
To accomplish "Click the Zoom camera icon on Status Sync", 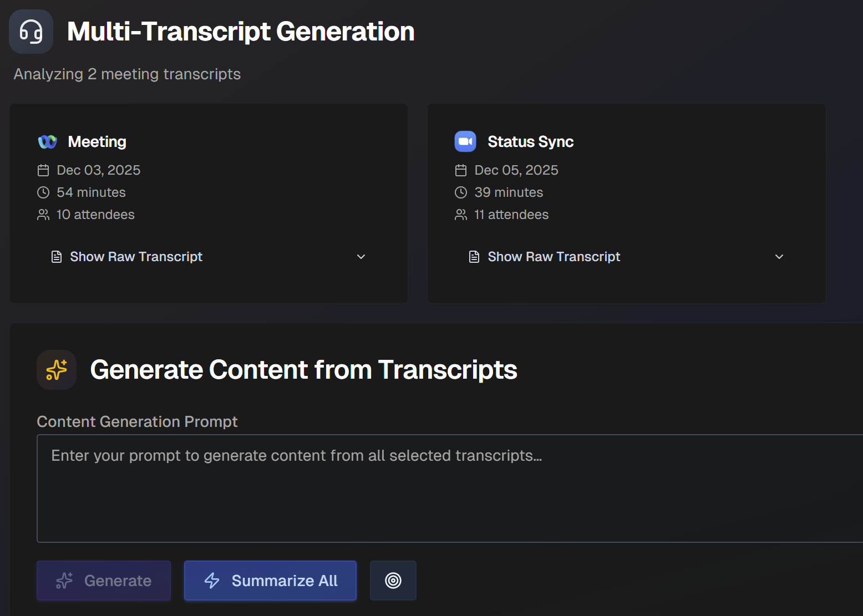I will point(465,141).
